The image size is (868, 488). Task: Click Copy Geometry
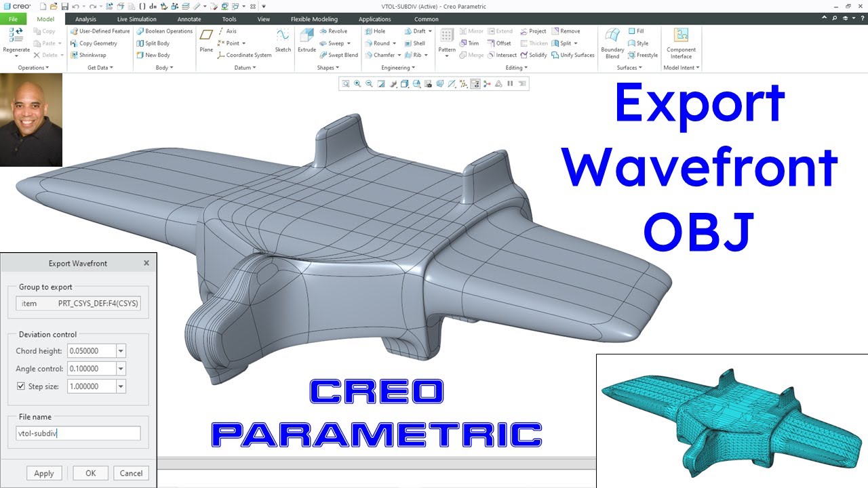tap(94, 43)
